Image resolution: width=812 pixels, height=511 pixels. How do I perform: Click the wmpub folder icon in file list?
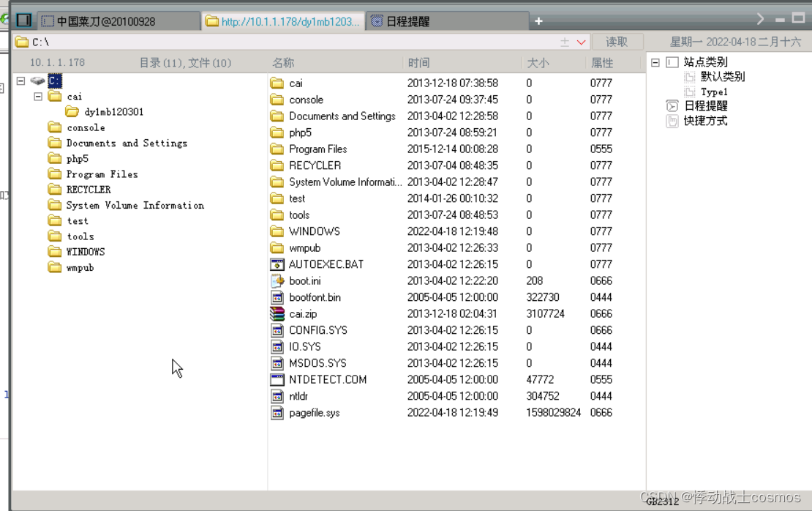(x=277, y=247)
